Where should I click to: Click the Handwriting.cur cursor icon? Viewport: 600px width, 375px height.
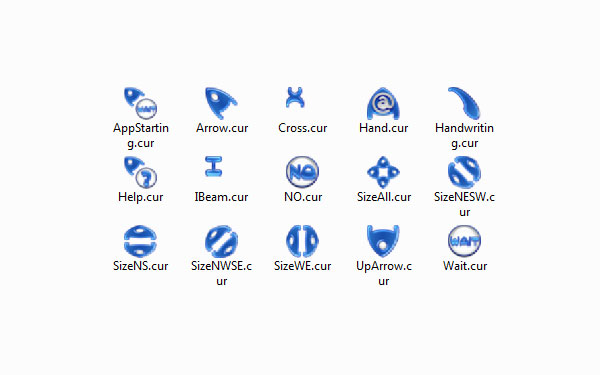[x=464, y=103]
